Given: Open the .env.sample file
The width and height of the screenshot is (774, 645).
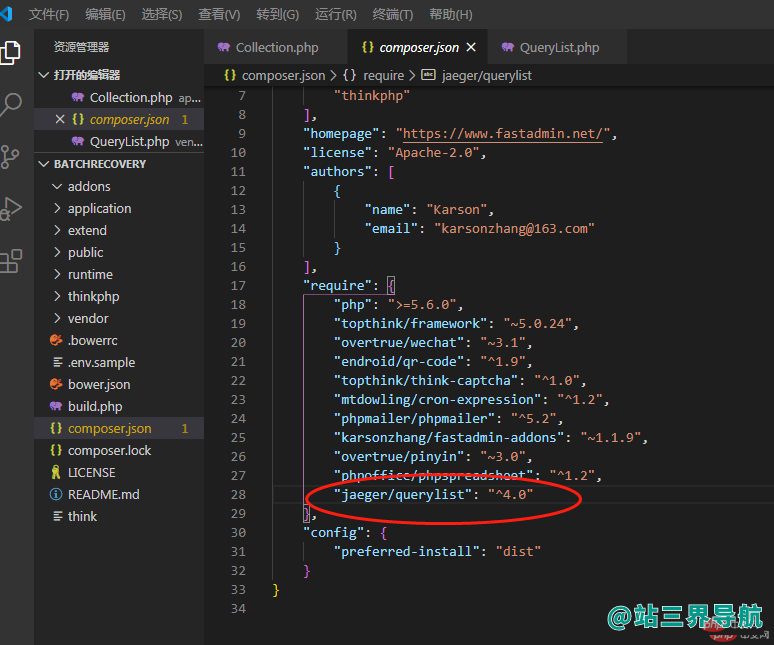Looking at the screenshot, I should click(119, 362).
